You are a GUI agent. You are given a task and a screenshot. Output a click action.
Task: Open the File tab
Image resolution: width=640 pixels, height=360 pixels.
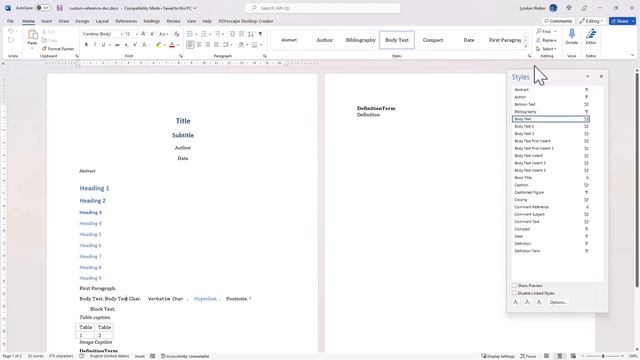(x=10, y=21)
